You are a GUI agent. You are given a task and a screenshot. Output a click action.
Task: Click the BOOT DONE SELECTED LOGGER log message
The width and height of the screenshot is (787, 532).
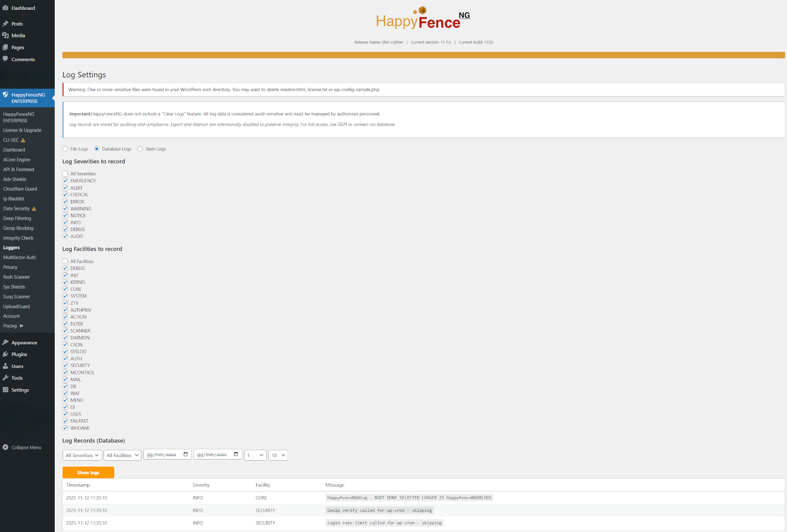410,498
